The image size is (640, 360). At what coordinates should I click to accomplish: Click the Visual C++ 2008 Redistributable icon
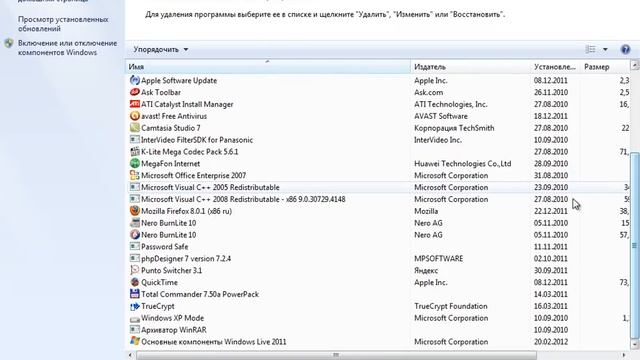134,199
